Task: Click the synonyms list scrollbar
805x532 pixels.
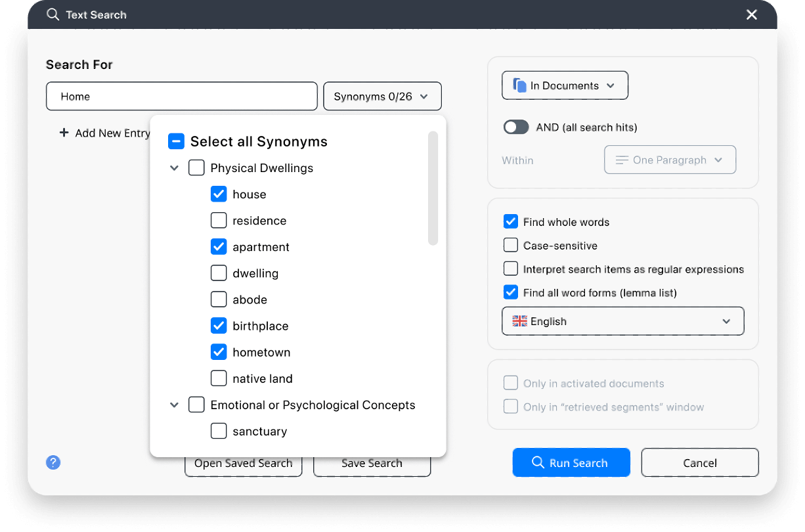Action: (x=433, y=188)
